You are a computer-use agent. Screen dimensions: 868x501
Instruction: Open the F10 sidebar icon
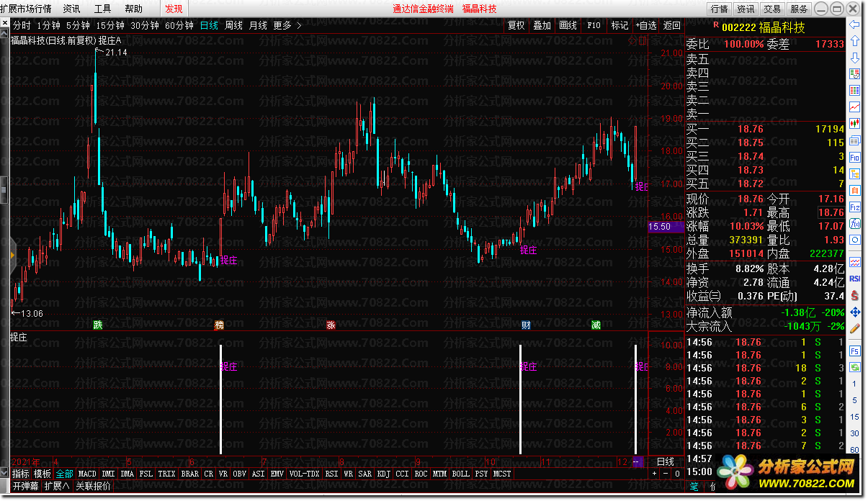click(855, 156)
